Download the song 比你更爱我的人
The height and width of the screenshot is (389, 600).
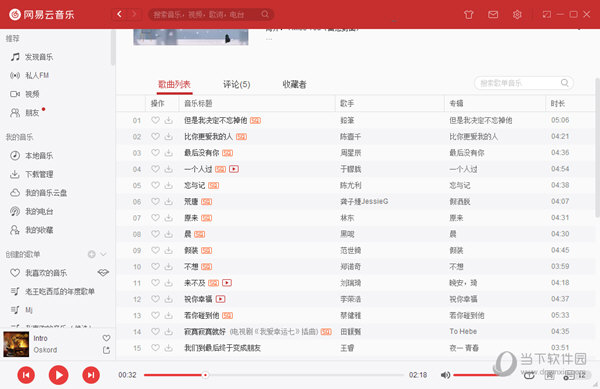pos(168,137)
